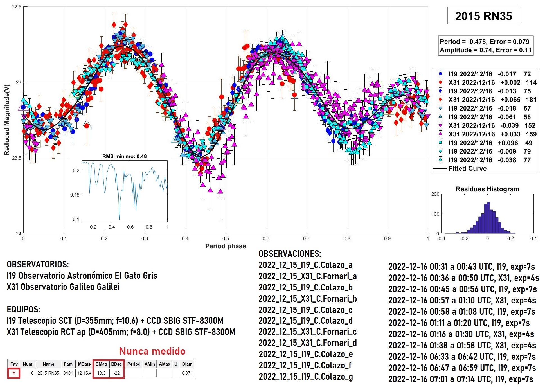The height and width of the screenshot is (392, 545).
Task: Click the red Nunca medido label
Action: pyautogui.click(x=152, y=351)
